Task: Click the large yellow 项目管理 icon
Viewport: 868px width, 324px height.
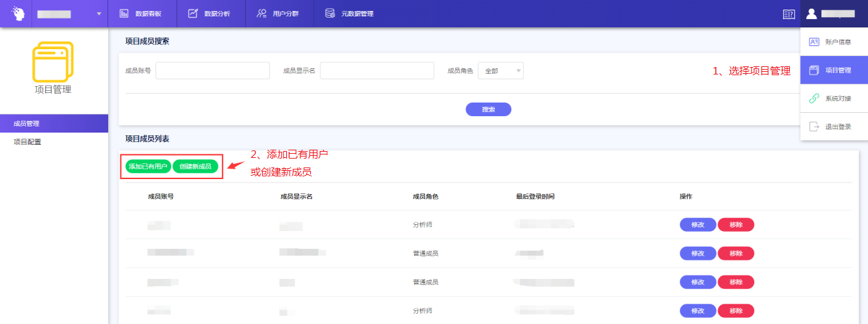Action: click(x=53, y=62)
